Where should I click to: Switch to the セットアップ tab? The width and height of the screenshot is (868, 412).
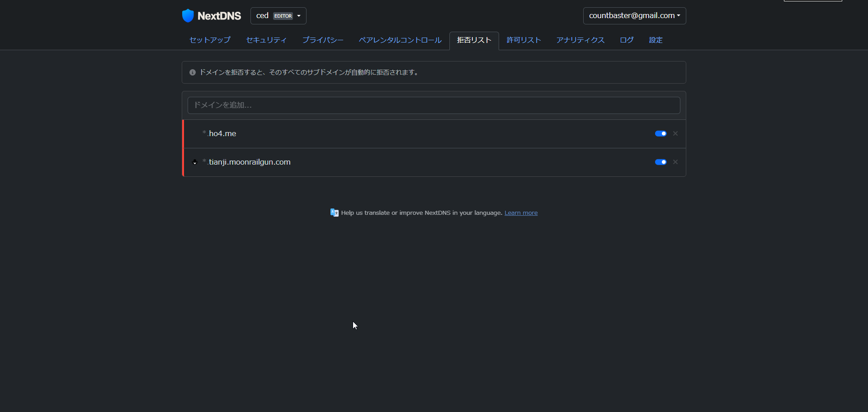[210, 40]
